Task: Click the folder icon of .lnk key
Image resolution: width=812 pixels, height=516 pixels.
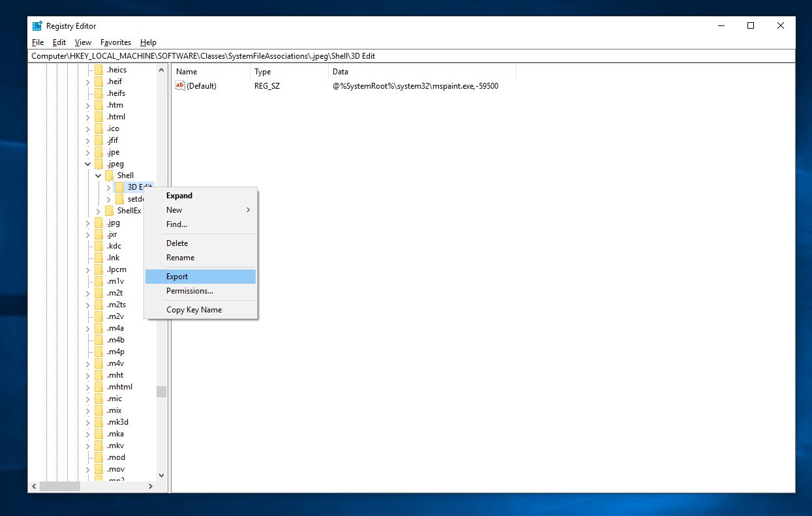Action: pos(98,258)
